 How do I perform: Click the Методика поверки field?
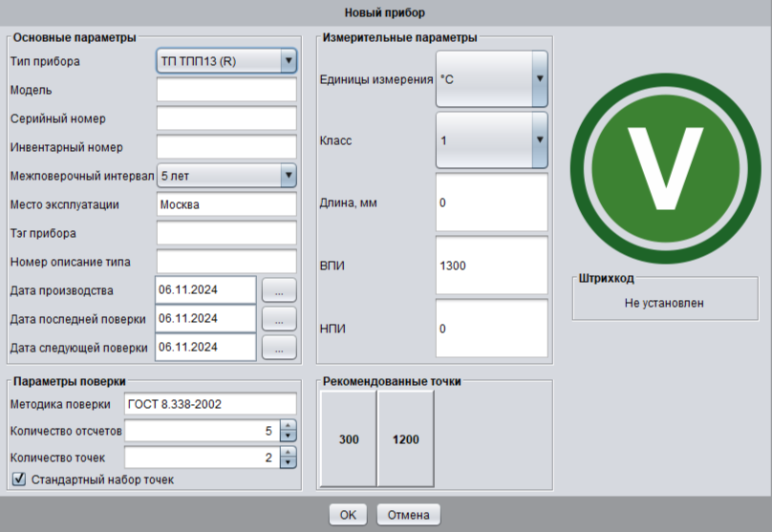point(210,405)
